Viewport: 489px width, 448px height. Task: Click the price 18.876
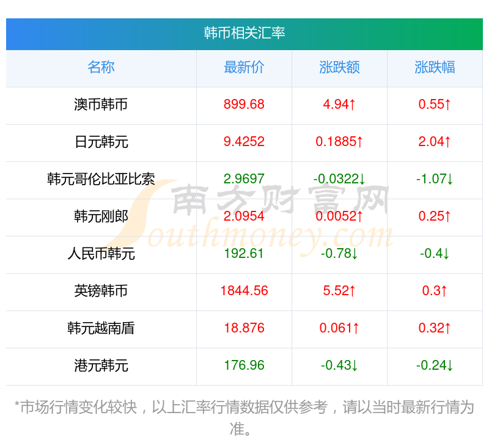coord(244,328)
